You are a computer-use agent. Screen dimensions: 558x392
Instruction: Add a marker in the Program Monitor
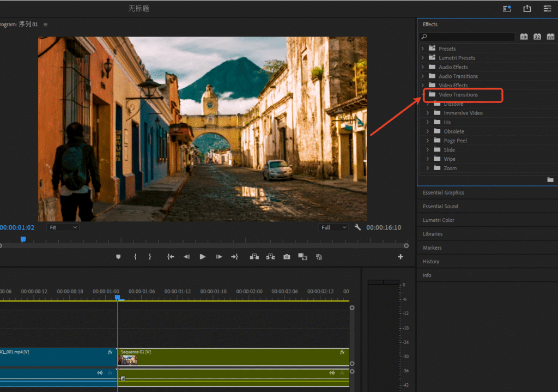(x=118, y=256)
